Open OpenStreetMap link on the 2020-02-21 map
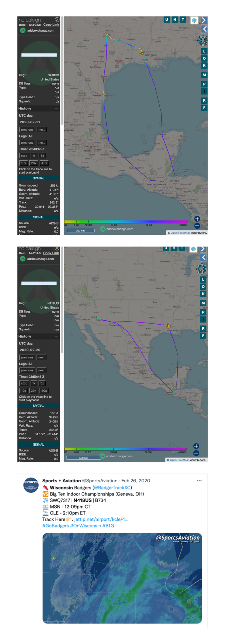The height and width of the screenshot is (644, 225). (180, 233)
